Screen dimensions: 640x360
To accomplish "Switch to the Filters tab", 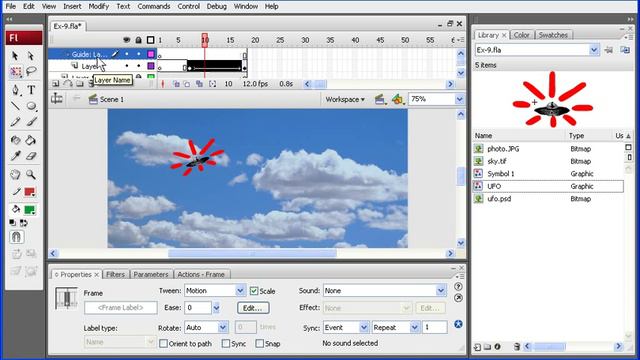I will pos(116,274).
